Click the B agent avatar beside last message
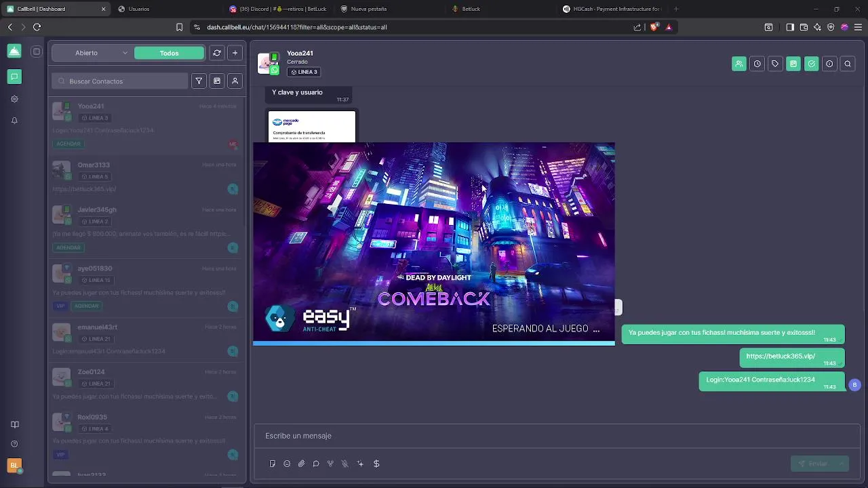Viewport: 868px width, 488px height. pos(854,385)
